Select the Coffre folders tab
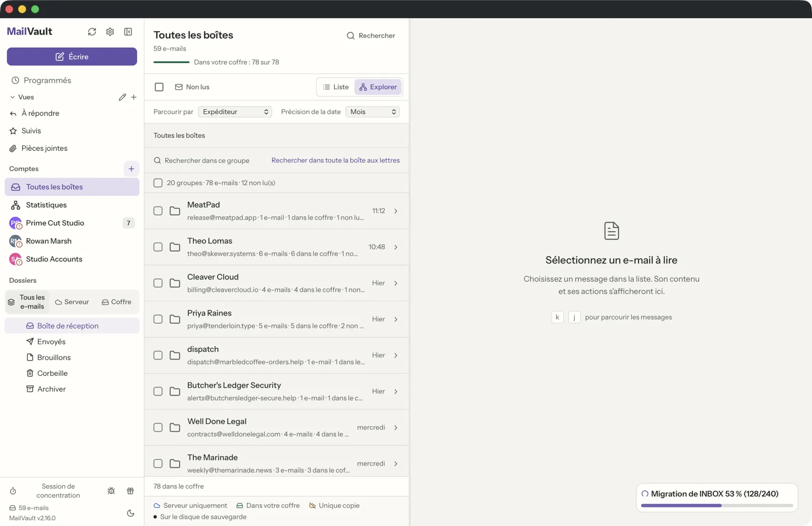 (x=117, y=302)
